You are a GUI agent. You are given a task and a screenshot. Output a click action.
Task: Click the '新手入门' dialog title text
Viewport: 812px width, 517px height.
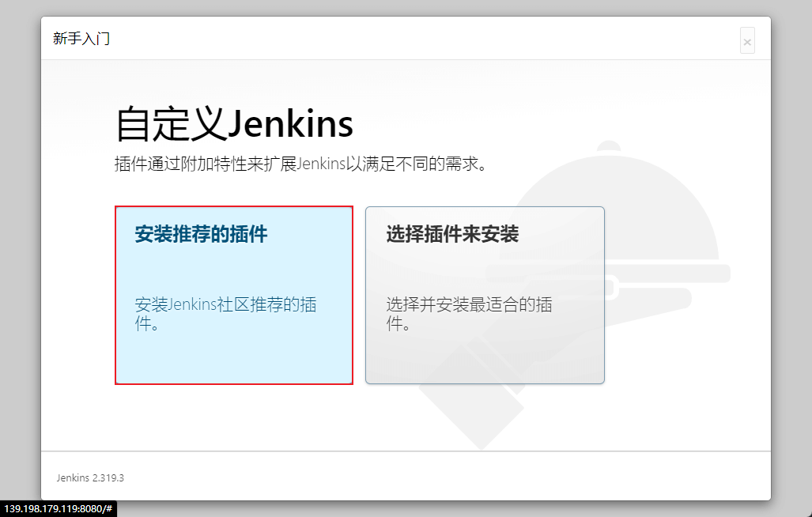pos(81,38)
